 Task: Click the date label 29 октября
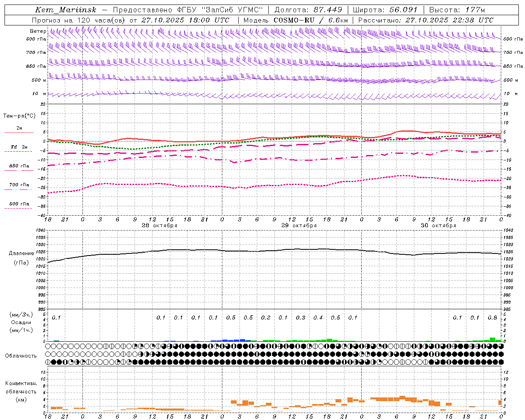[x=299, y=226]
